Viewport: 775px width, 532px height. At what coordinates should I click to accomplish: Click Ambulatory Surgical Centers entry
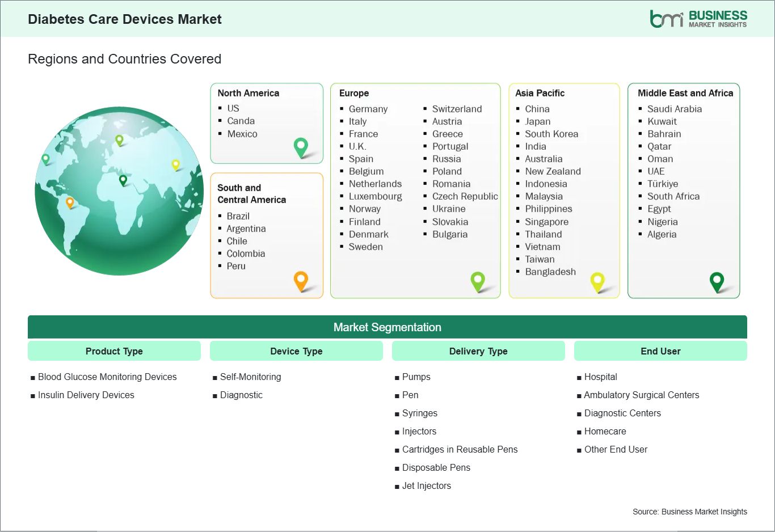[x=641, y=395]
